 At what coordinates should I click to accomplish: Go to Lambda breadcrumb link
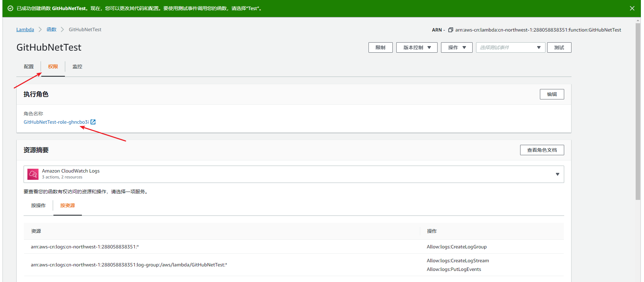pyautogui.click(x=25, y=29)
